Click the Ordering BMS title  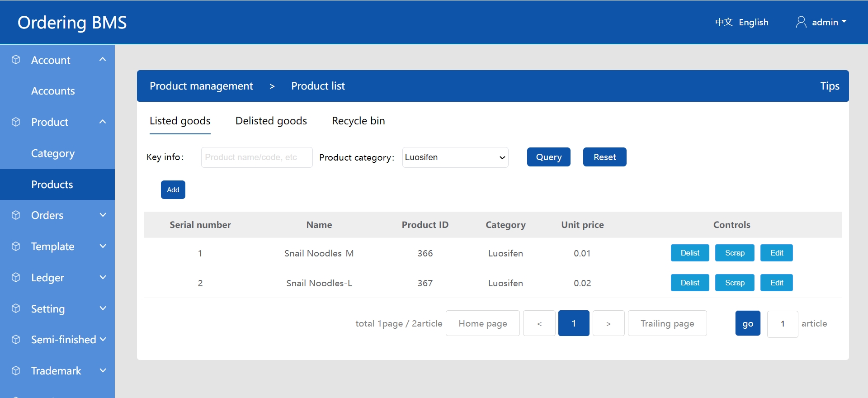pos(72,22)
